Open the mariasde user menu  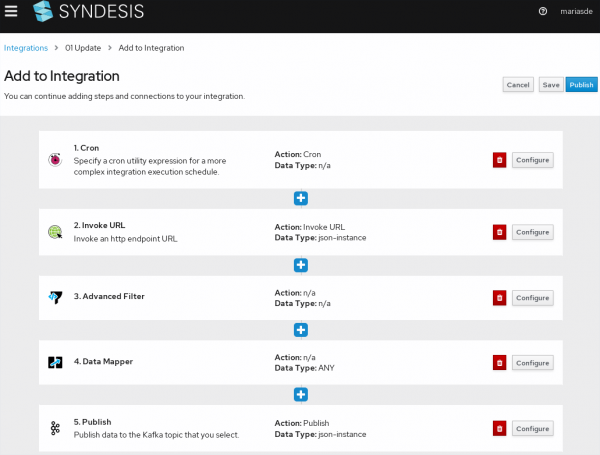pyautogui.click(x=573, y=12)
